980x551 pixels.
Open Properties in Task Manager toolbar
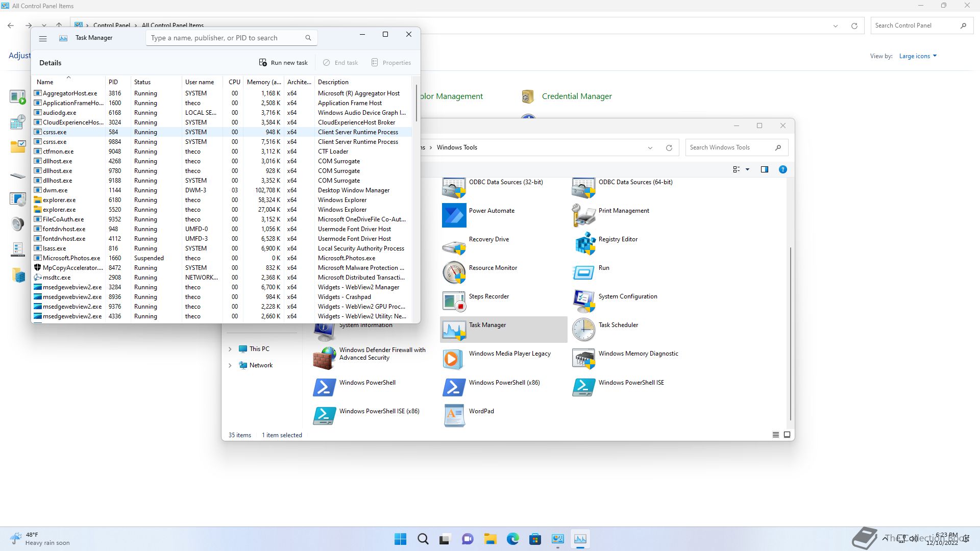coord(391,63)
